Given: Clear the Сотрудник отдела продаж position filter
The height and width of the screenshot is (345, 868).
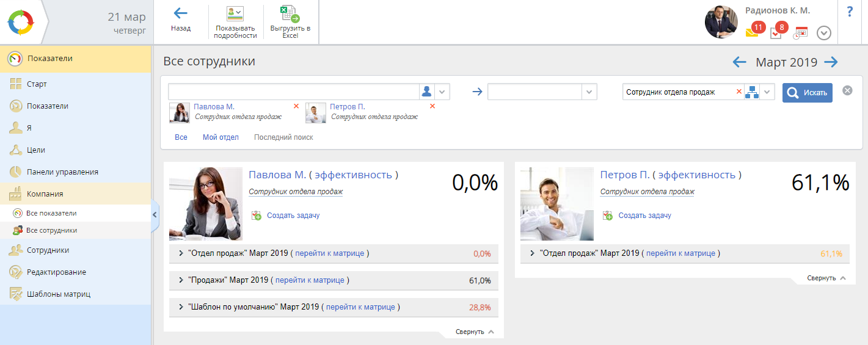Looking at the screenshot, I should [x=739, y=92].
